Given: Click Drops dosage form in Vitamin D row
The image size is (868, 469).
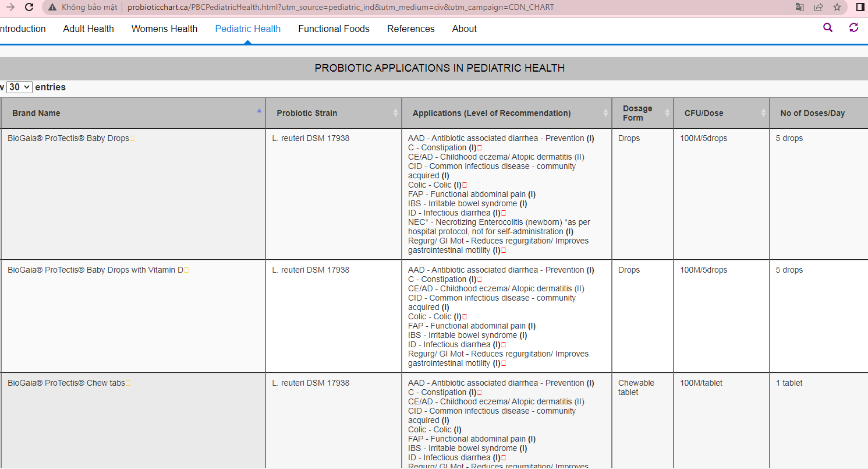Looking at the screenshot, I should (629, 270).
